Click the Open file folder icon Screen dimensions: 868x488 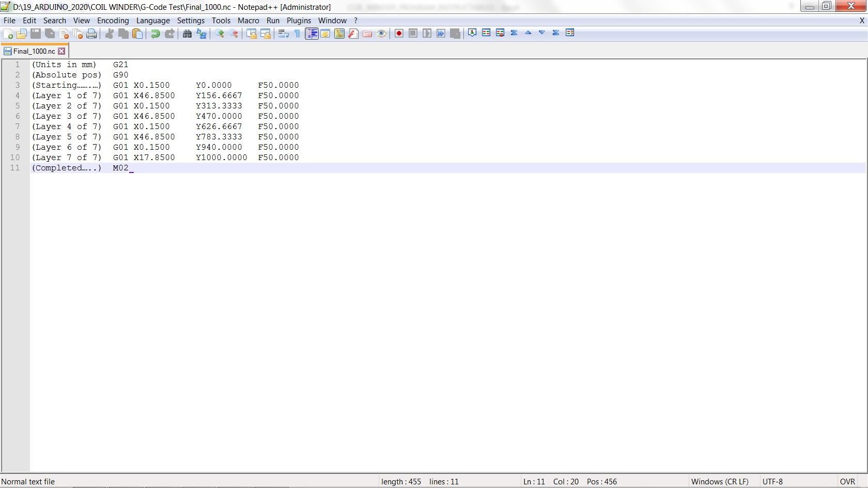click(x=22, y=34)
